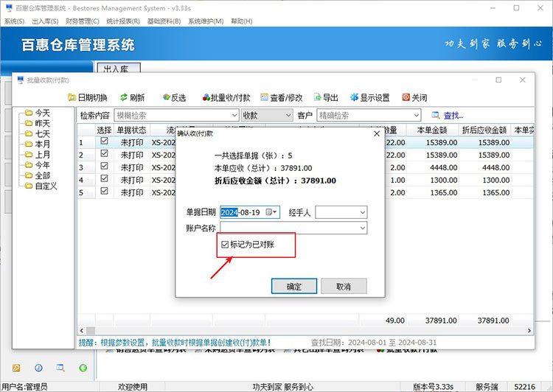553x392 pixels.
Task: Select the 全部 folder in date tree
Action: (x=38, y=175)
